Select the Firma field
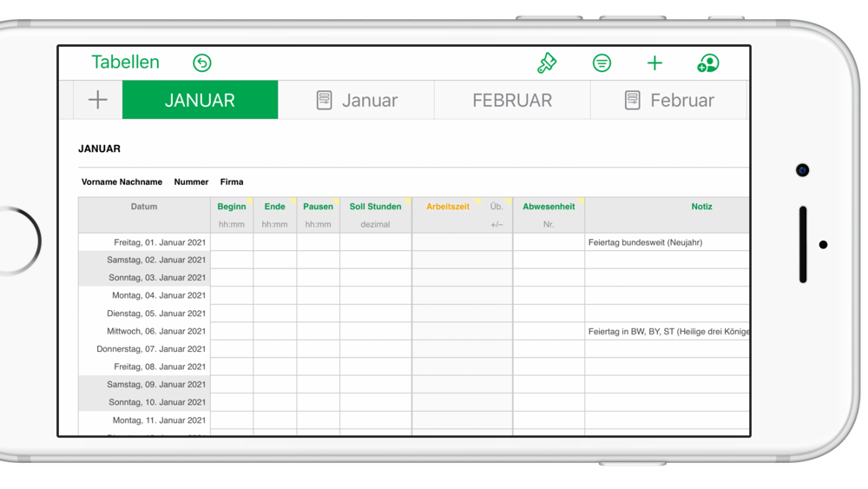The image size is (868, 489). pyautogui.click(x=232, y=182)
